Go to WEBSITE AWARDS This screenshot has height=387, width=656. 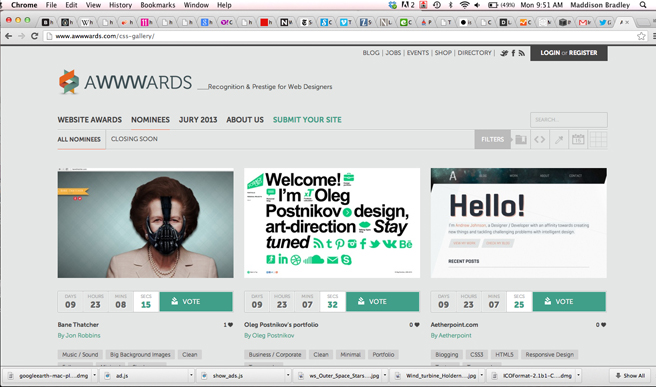[x=90, y=120]
